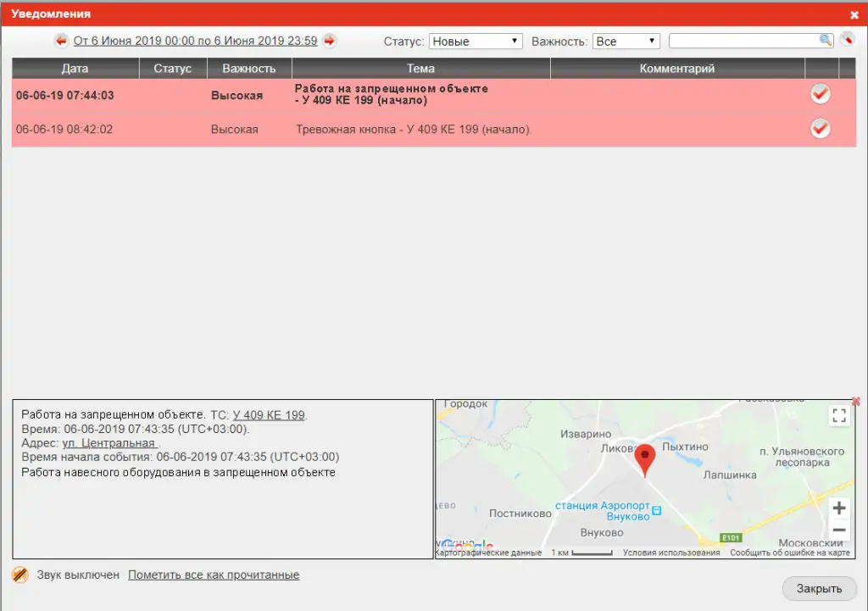This screenshot has height=611, width=868.
Task: Open the Статус dropdown set to Новые
Action: 476,41
